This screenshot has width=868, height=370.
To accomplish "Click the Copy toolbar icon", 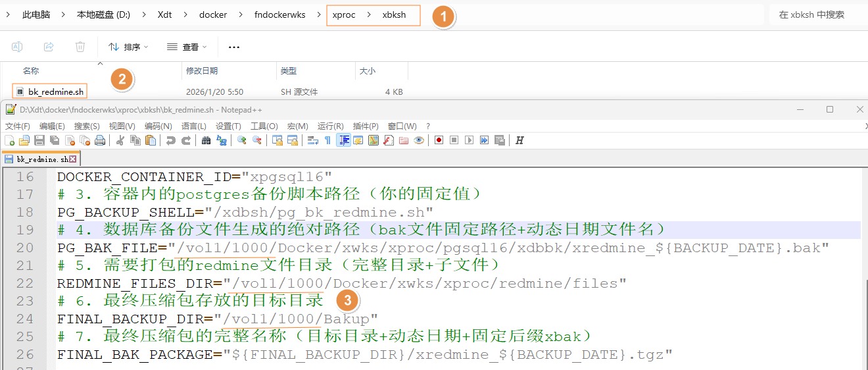I will point(135,140).
